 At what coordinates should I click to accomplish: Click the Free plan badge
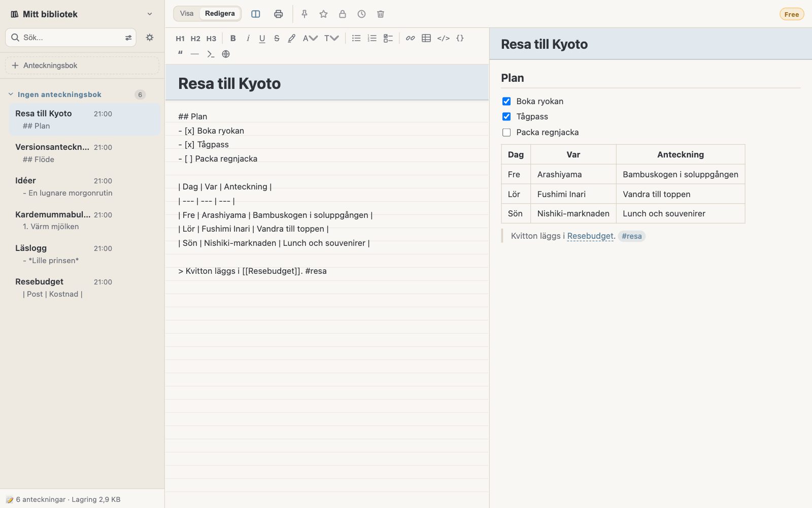[792, 14]
